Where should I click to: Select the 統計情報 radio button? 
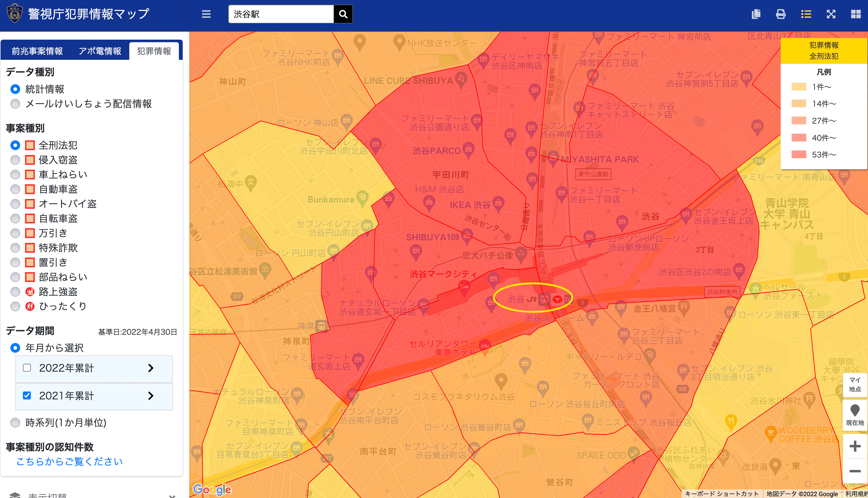pyautogui.click(x=15, y=89)
